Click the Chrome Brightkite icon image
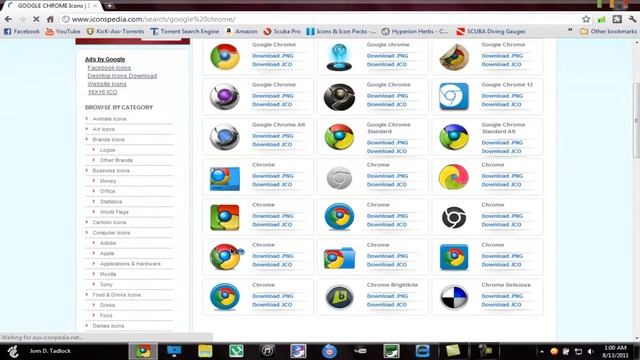Image resolution: width=640 pixels, height=360 pixels. (x=339, y=297)
